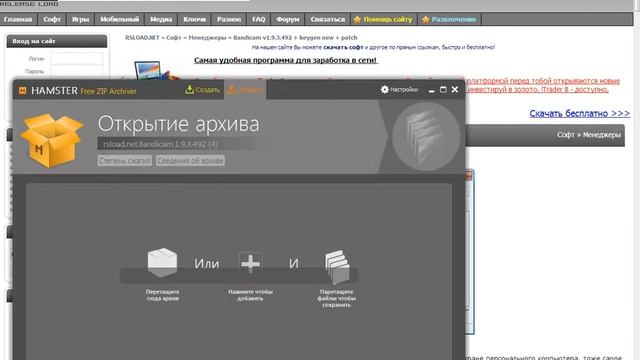The image size is (640, 360).
Task: Open Мобильный in website menu
Action: coord(120,19)
